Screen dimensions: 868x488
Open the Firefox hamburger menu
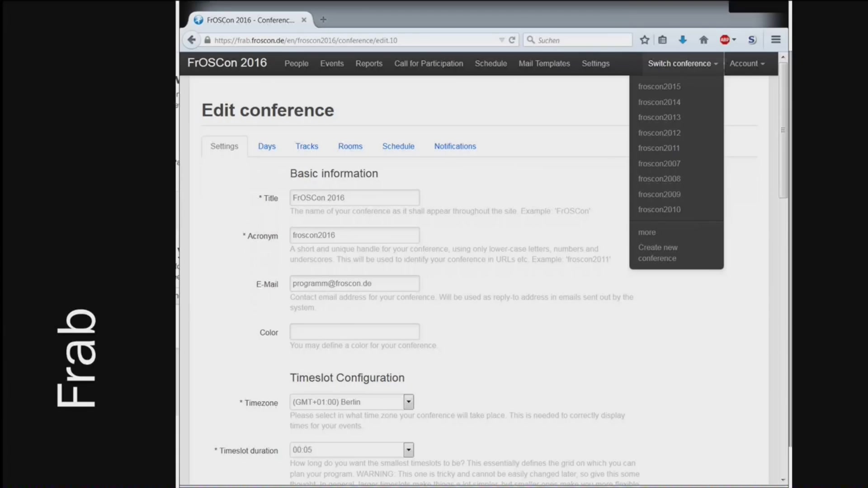point(776,40)
